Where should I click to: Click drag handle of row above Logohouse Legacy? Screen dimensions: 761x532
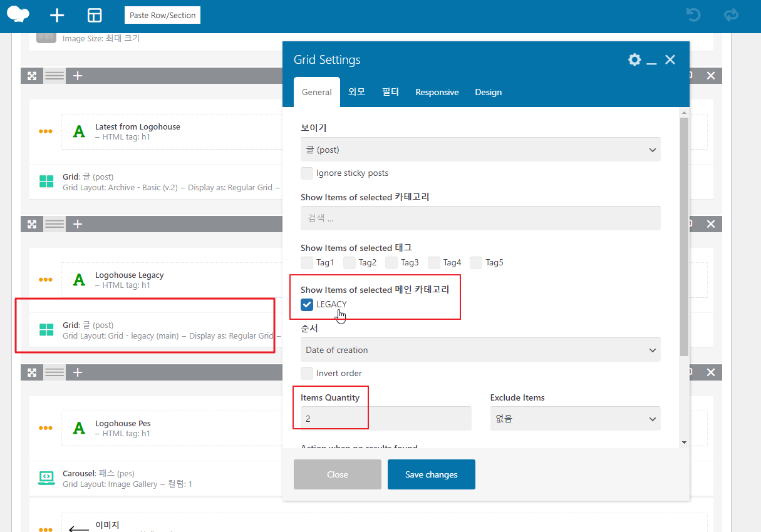54,224
